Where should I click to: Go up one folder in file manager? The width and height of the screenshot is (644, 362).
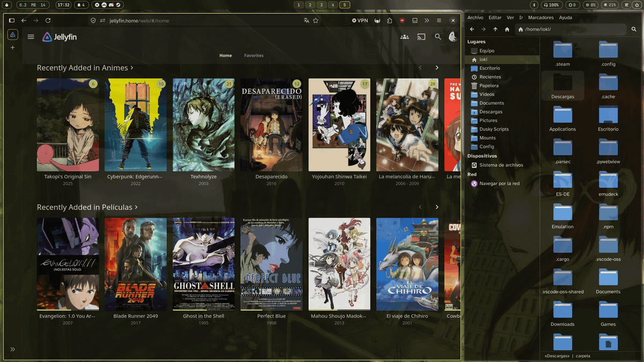click(495, 29)
